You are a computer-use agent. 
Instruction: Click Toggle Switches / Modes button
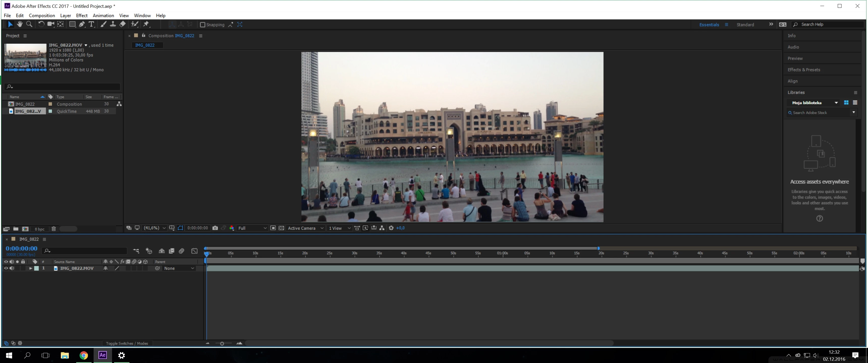pyautogui.click(x=127, y=343)
